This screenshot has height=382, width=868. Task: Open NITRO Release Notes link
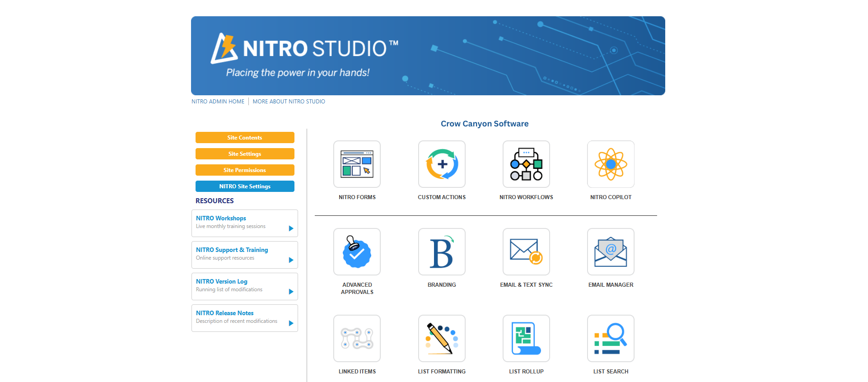point(224,313)
